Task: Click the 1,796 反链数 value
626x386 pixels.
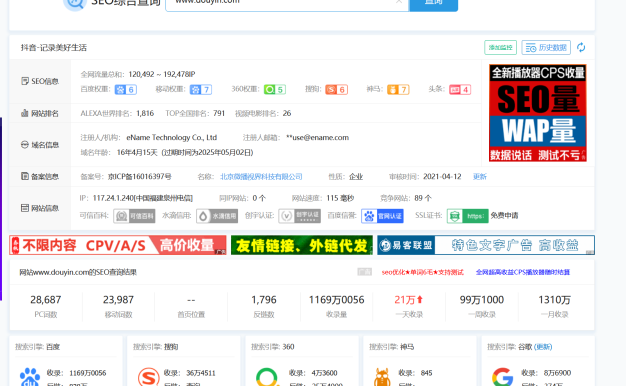Action: coord(263,300)
